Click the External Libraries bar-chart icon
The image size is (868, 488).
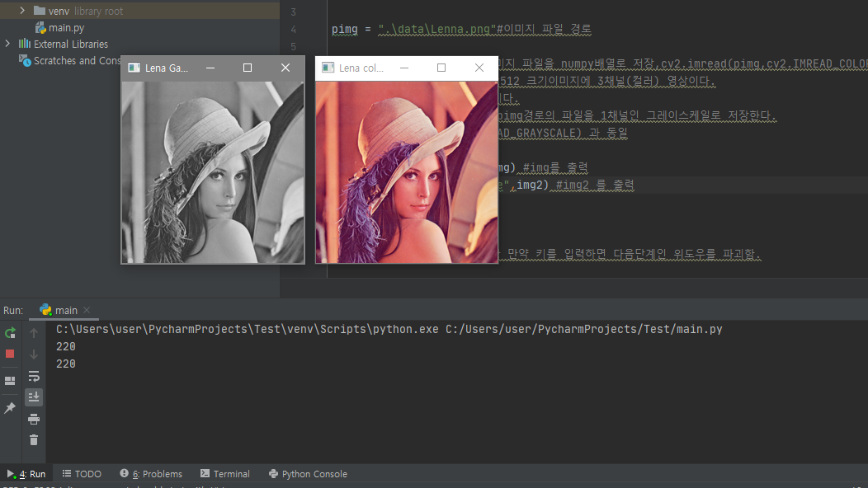pos(25,44)
